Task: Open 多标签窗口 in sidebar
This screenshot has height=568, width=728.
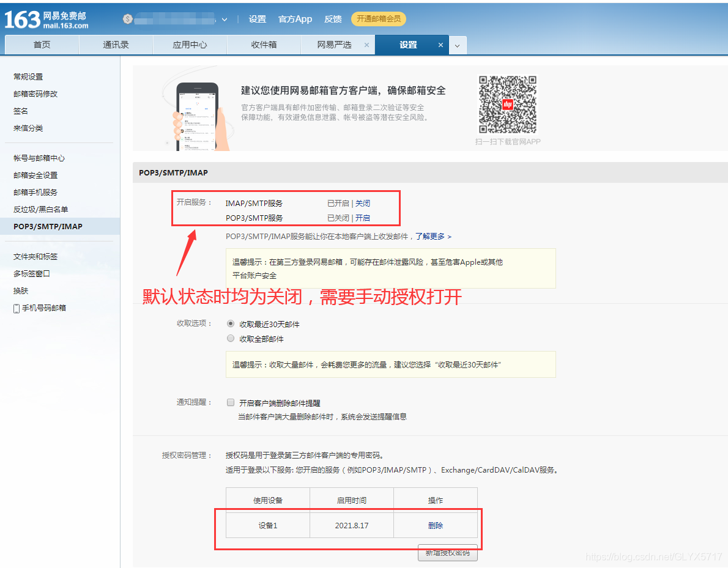Action: (x=32, y=274)
